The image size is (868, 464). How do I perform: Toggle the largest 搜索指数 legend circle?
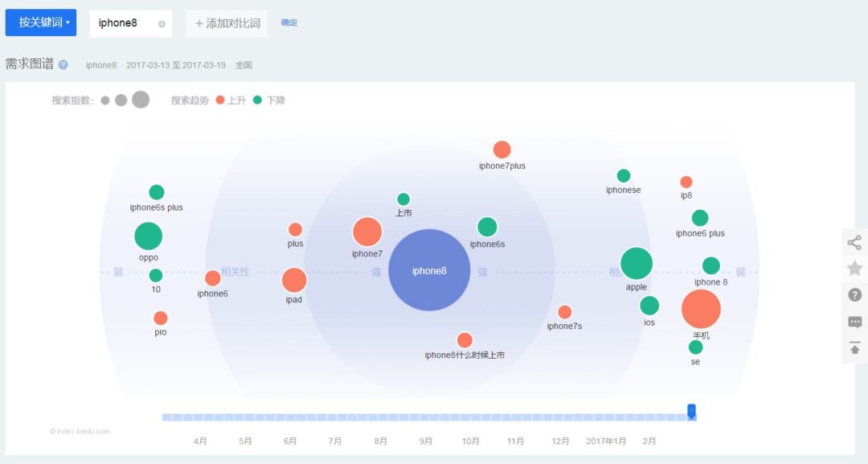click(x=139, y=100)
